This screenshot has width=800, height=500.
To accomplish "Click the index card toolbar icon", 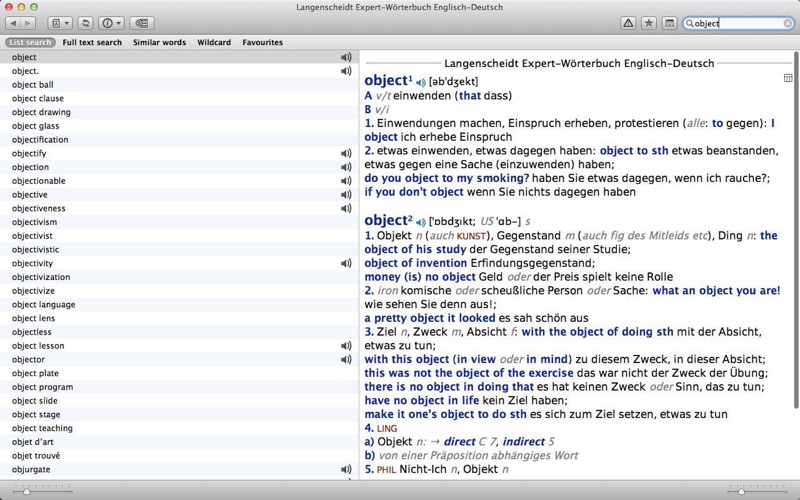I will pos(142,23).
